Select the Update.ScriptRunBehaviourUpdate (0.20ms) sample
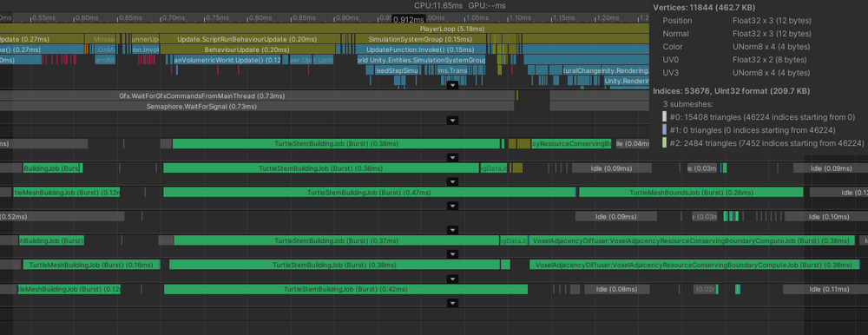 tap(247, 39)
